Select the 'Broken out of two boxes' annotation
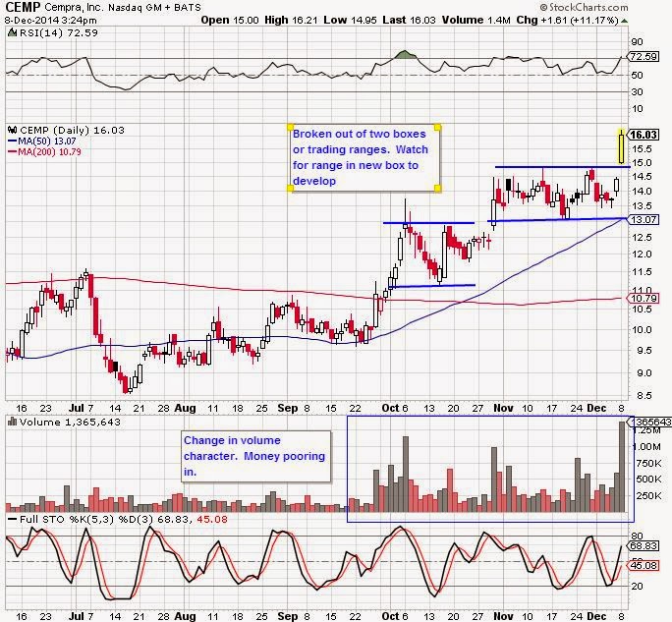672x622 pixels. (364, 160)
